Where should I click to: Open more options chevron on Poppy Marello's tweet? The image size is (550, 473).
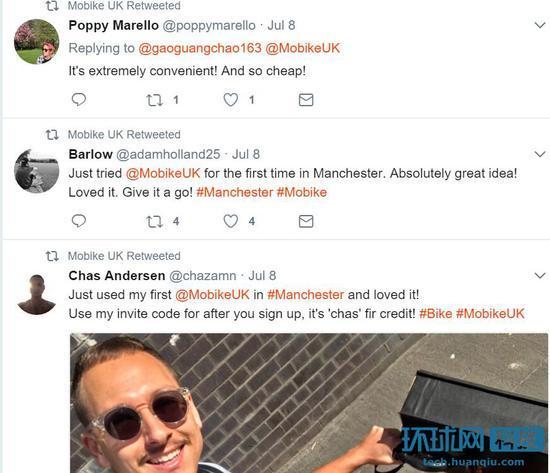(540, 25)
